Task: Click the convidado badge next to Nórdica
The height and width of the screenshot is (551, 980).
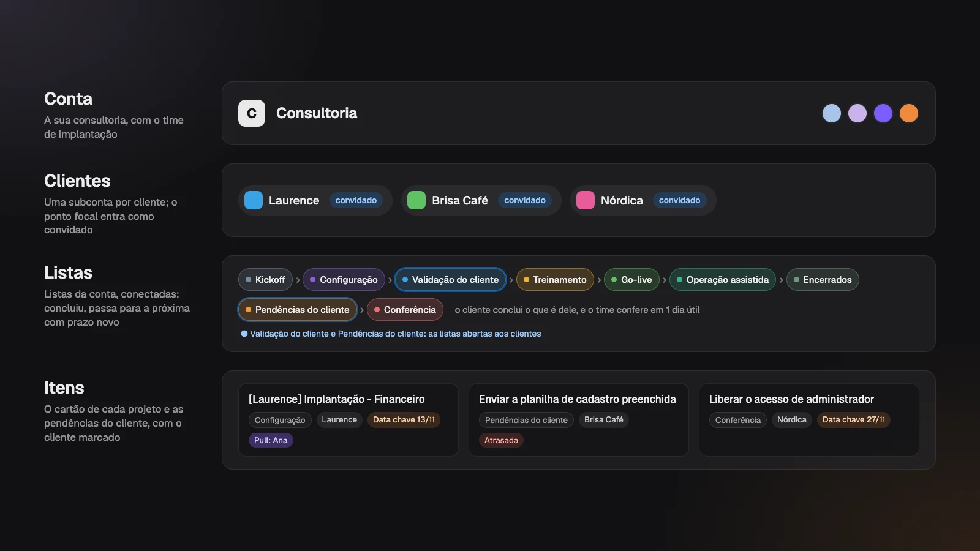Action: 679,200
